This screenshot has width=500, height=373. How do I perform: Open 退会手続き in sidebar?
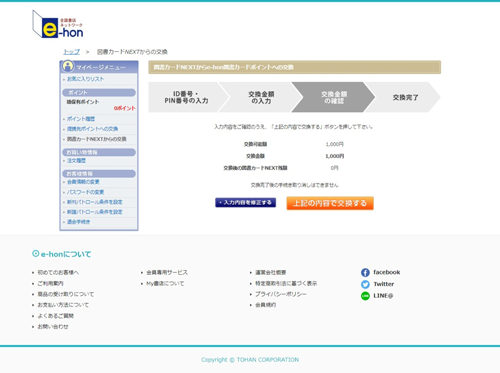pyautogui.click(x=78, y=222)
